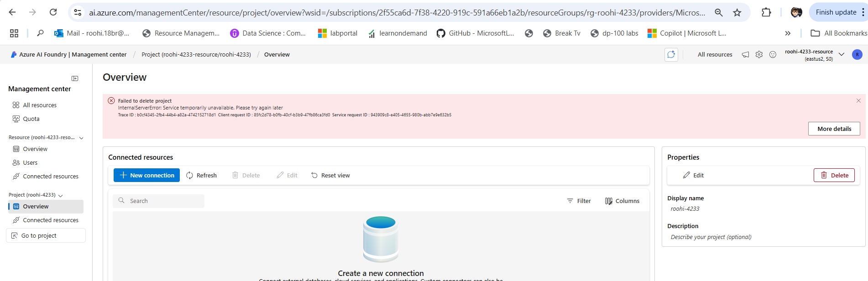The height and width of the screenshot is (281, 868).
Task: Open Mail - roohi.18br bookmark
Action: (92, 33)
